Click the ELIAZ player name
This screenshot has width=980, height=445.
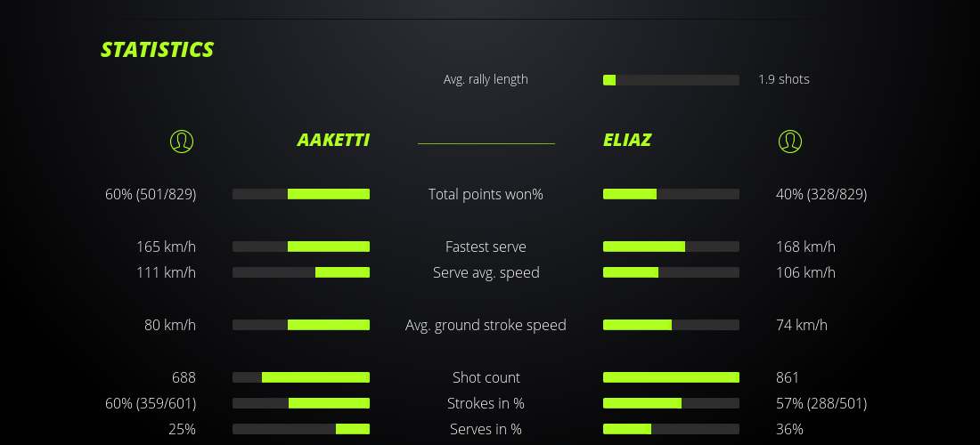(x=627, y=141)
